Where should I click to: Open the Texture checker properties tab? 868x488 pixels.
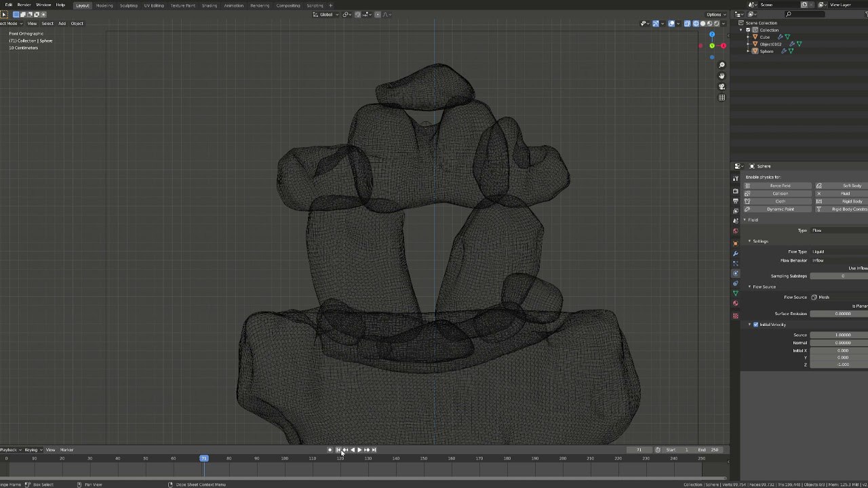(x=736, y=316)
